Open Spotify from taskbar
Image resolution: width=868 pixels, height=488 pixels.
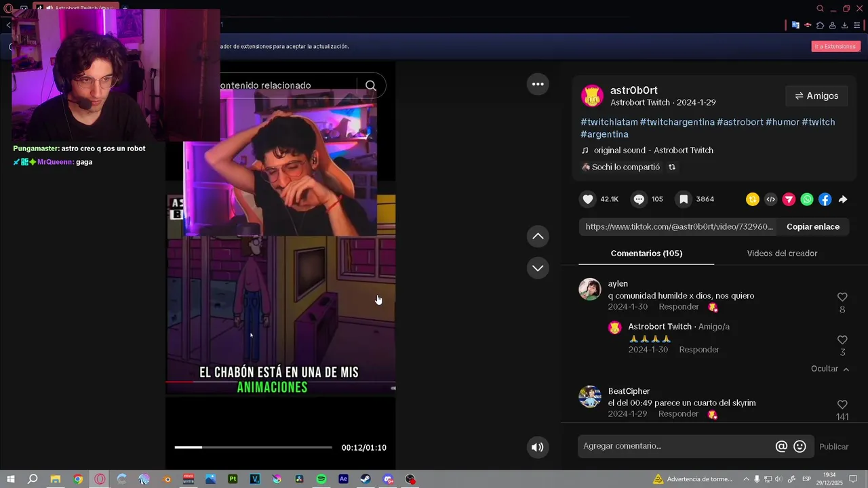point(321,479)
